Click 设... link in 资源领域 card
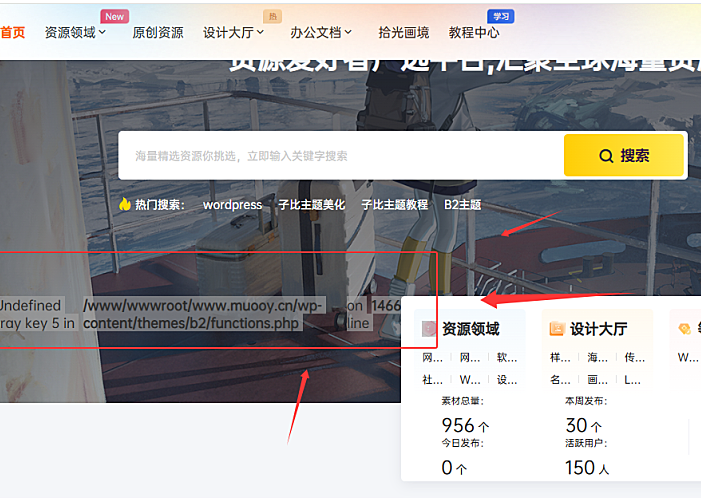 (507, 380)
